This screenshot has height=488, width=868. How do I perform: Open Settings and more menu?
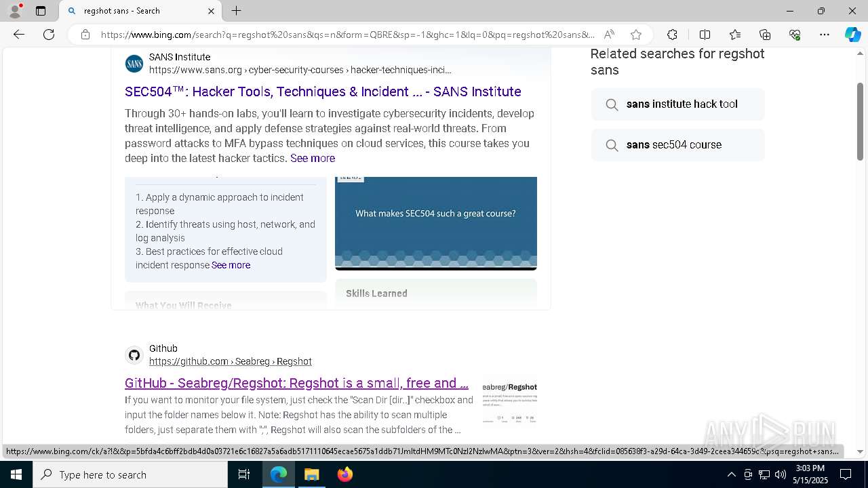(825, 35)
